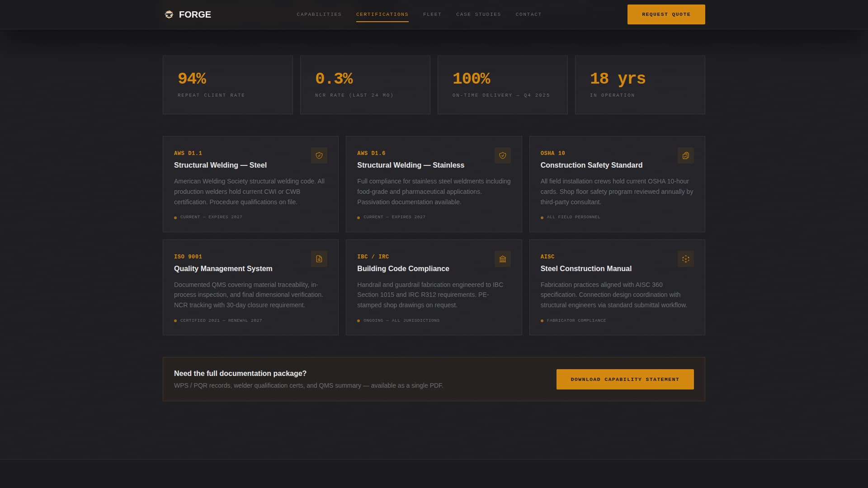Click the shield icon on AWS D1.1 card
This screenshot has width=868, height=488.
pyautogui.click(x=319, y=155)
